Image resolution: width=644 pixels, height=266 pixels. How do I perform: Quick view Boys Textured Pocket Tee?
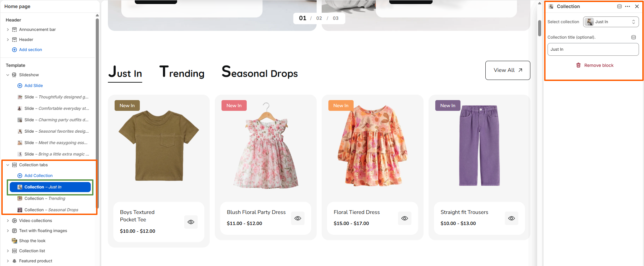[191, 222]
